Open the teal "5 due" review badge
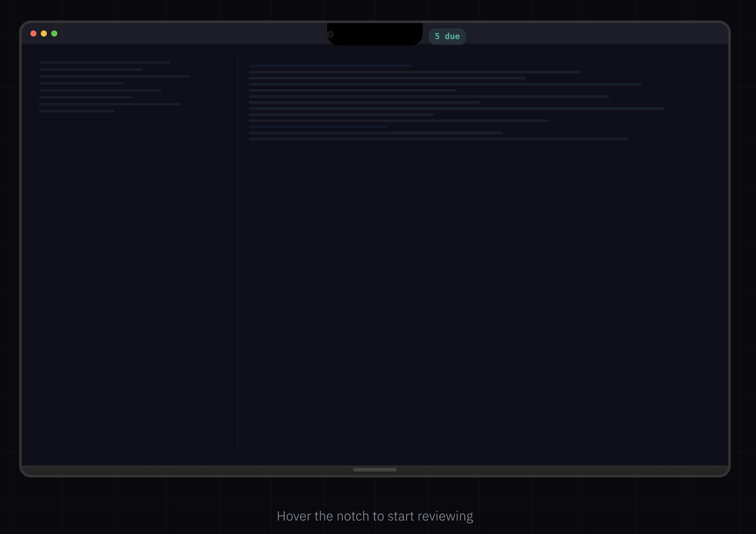756x534 pixels. tap(447, 36)
